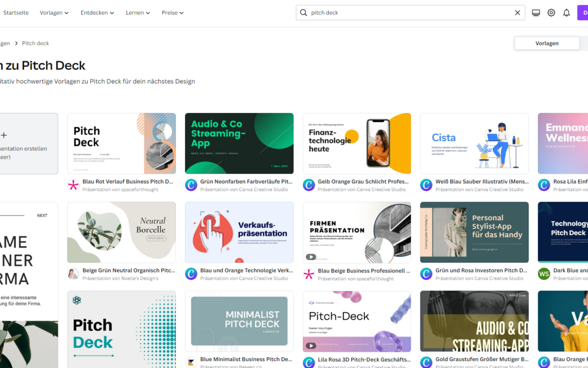Click spaceforthought avatar under Blau Beige Business

[309, 274]
